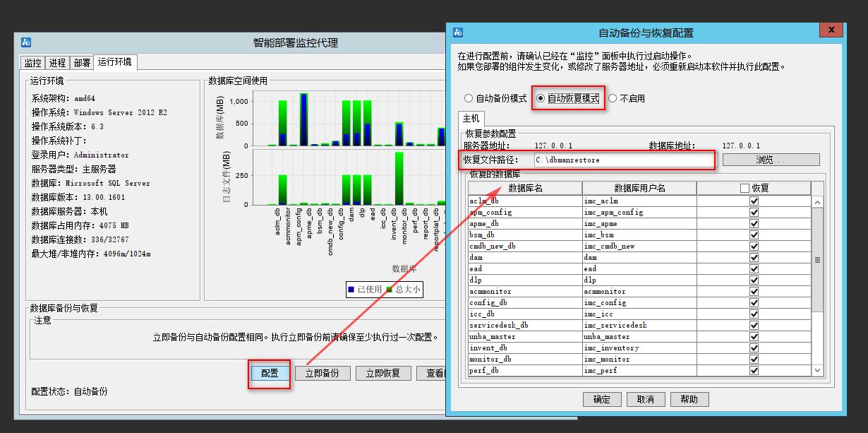Switch to the 运行环境 tab
This screenshot has height=433, width=868.
point(114,62)
